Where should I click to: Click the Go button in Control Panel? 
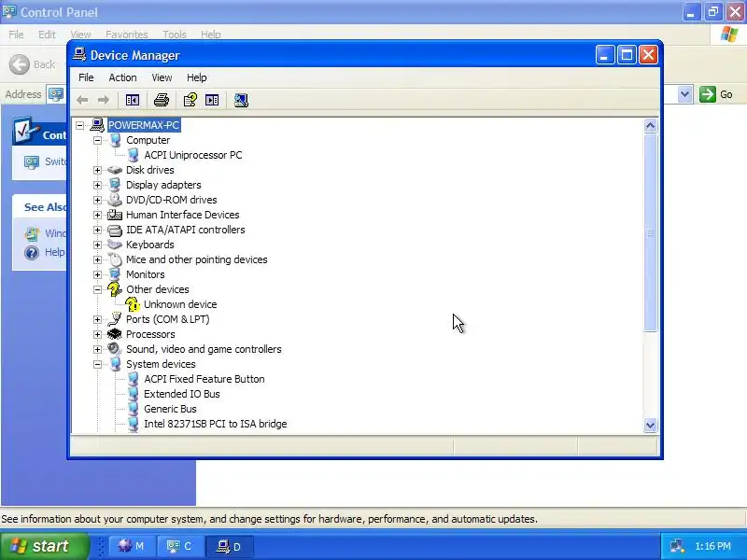[715, 94]
